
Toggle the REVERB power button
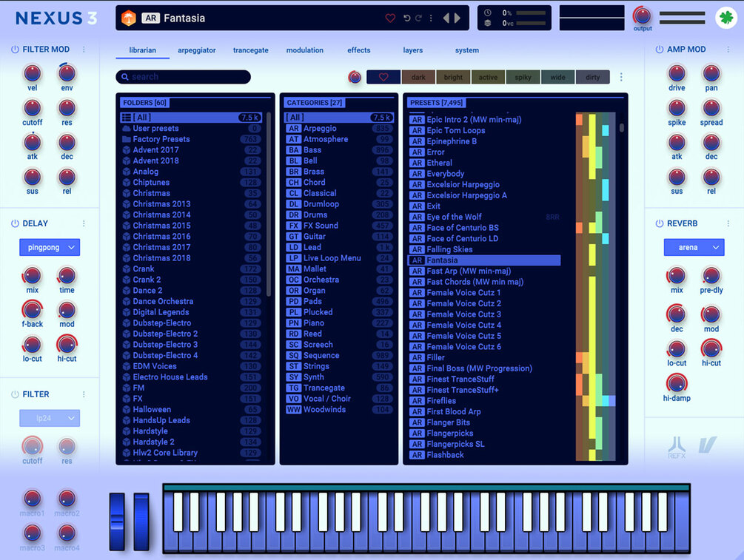659,223
